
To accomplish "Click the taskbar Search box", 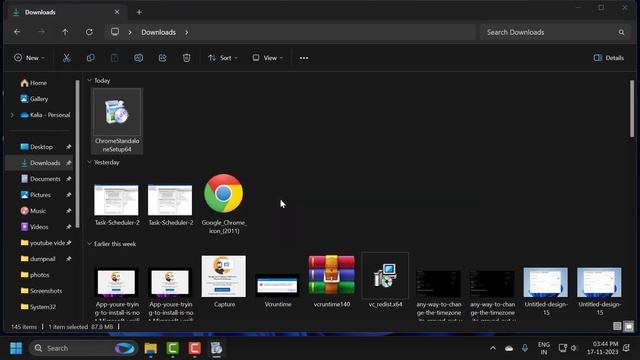I will pos(82,348).
